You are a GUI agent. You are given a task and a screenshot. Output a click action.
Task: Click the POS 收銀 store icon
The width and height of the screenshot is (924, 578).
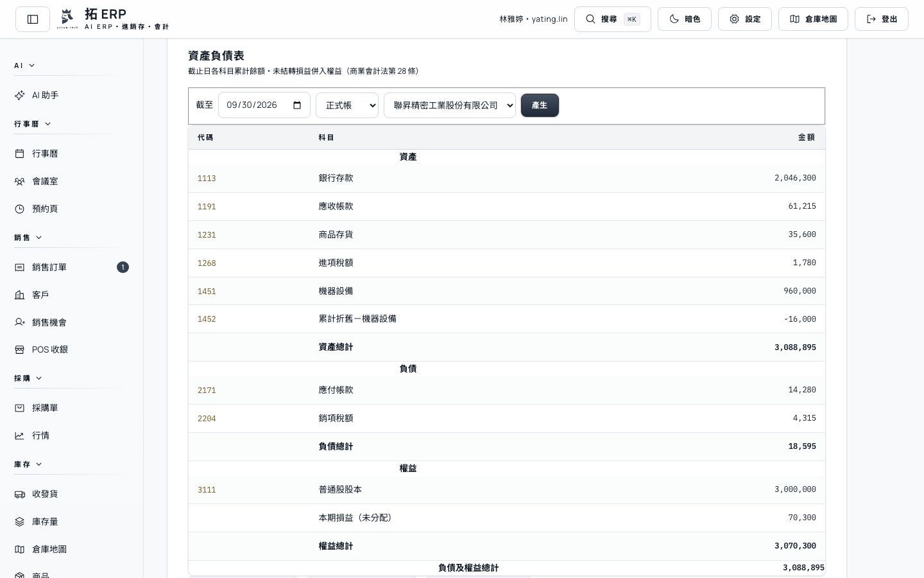20,349
